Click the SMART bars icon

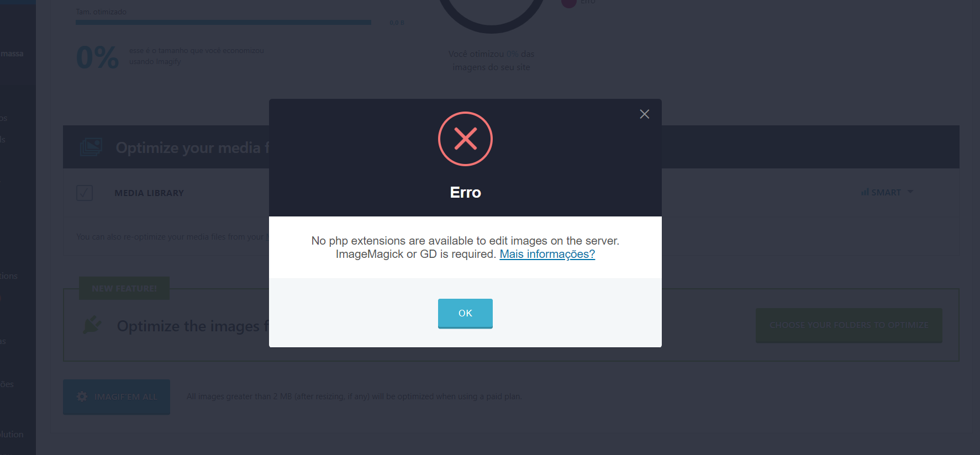[865, 192]
